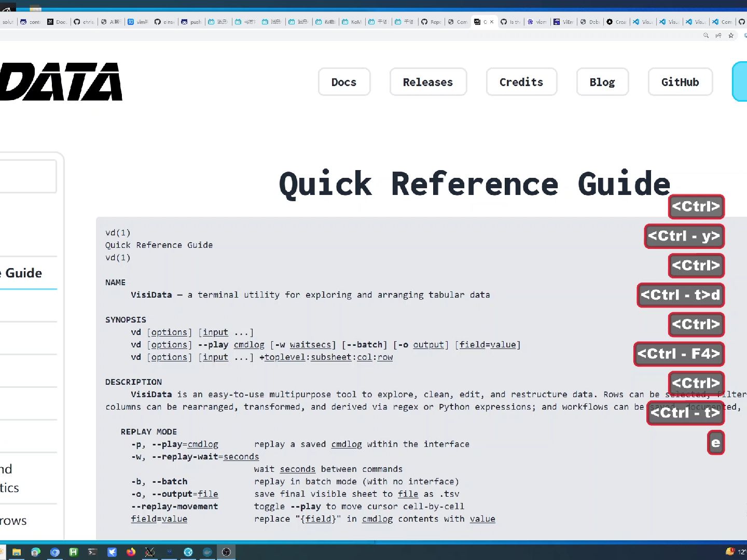
Task: Switch to the 'KoM' browser tab
Action: tap(352, 22)
